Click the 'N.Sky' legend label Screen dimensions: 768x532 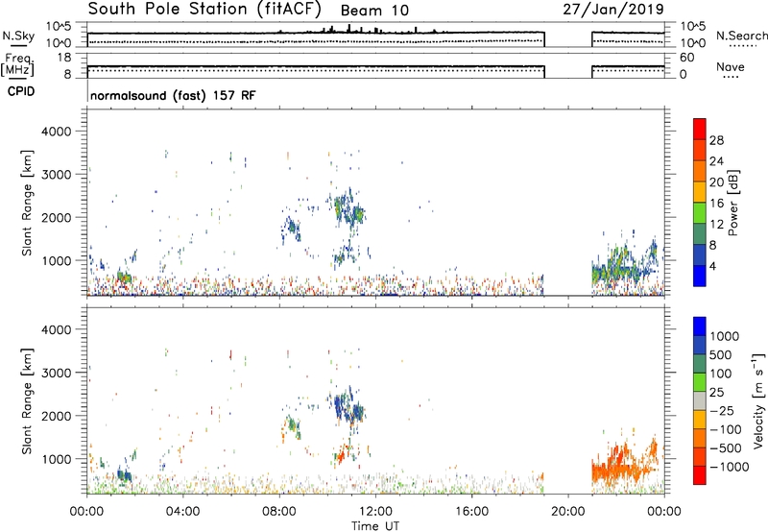pyautogui.click(x=18, y=36)
